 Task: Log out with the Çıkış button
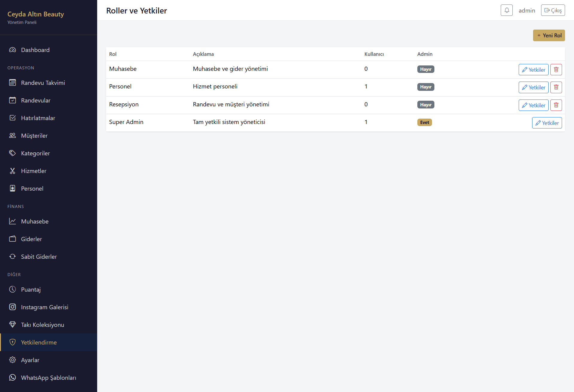[x=553, y=10]
